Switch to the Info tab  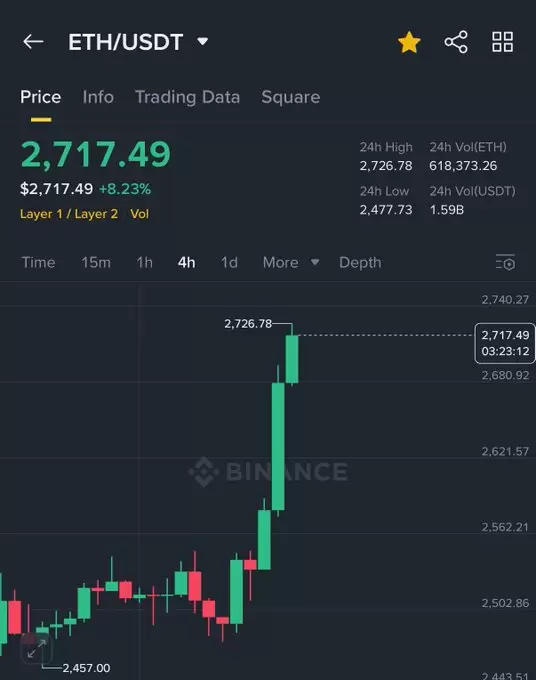tap(98, 97)
